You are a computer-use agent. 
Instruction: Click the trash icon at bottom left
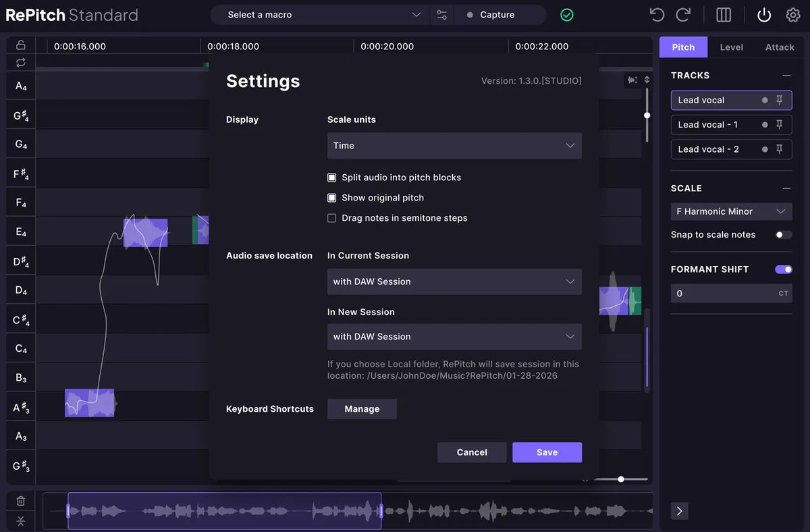[20, 500]
